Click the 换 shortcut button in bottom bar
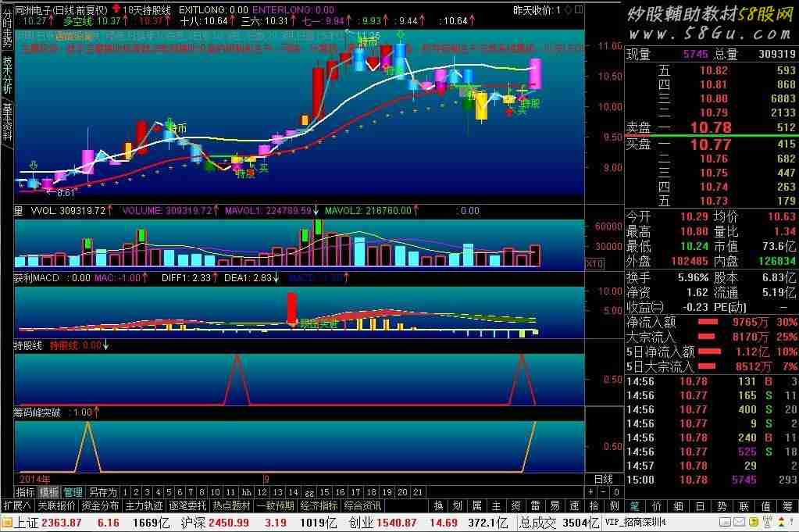 (439, 505)
